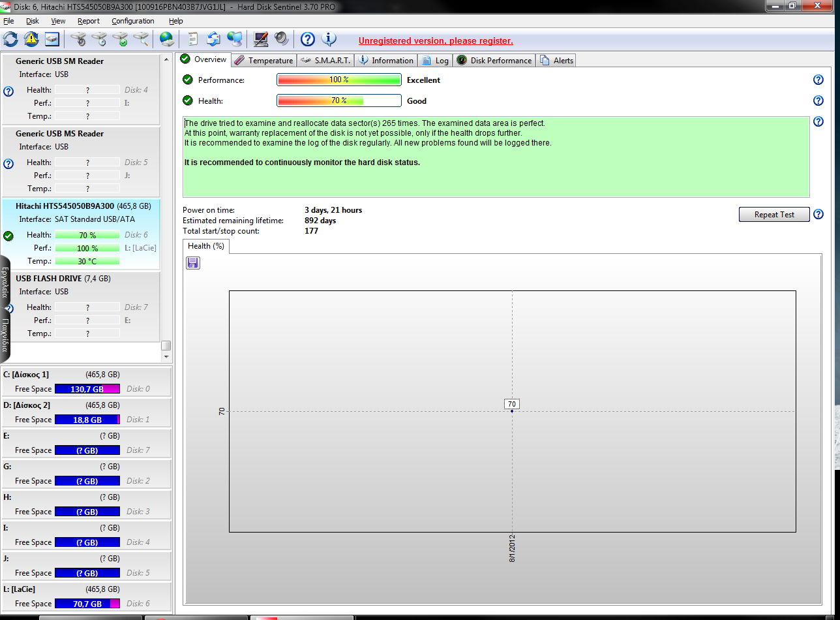Click the G: drive free space bar
Viewport: 840px width, 620px height.
click(87, 481)
